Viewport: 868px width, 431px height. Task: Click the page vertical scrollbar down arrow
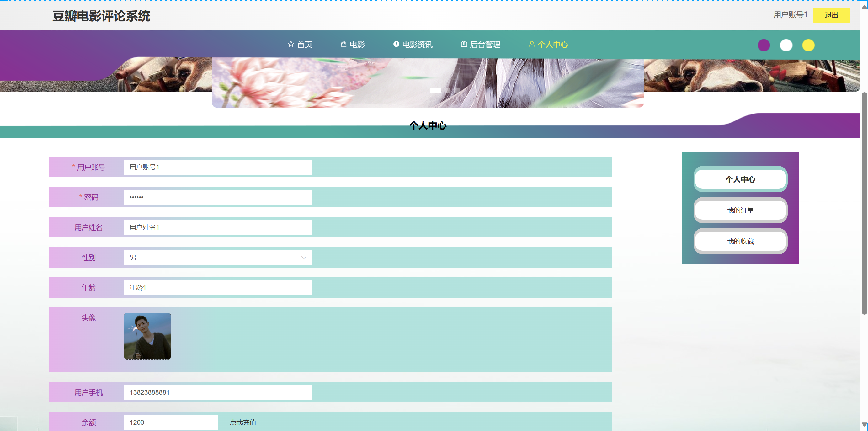(x=864, y=424)
